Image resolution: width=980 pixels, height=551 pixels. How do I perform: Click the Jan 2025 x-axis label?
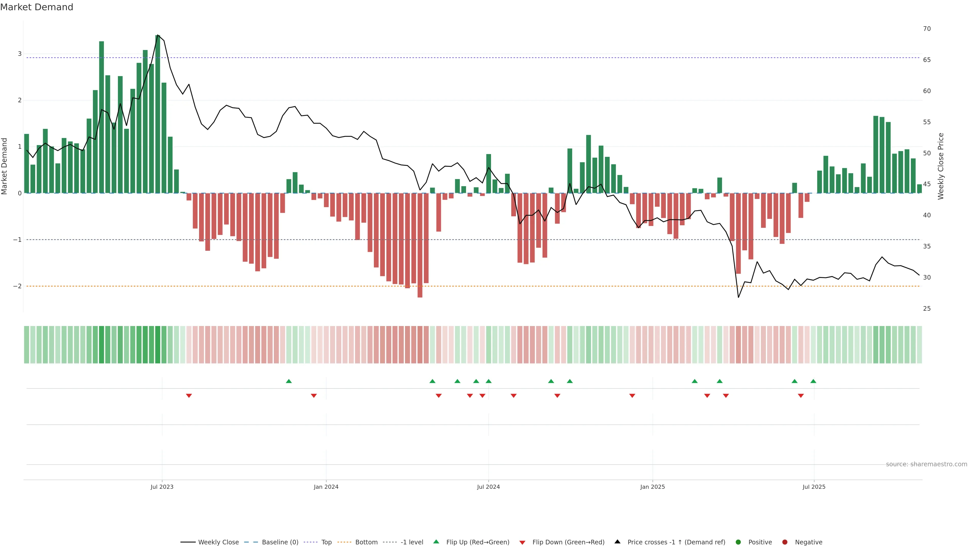[653, 487]
